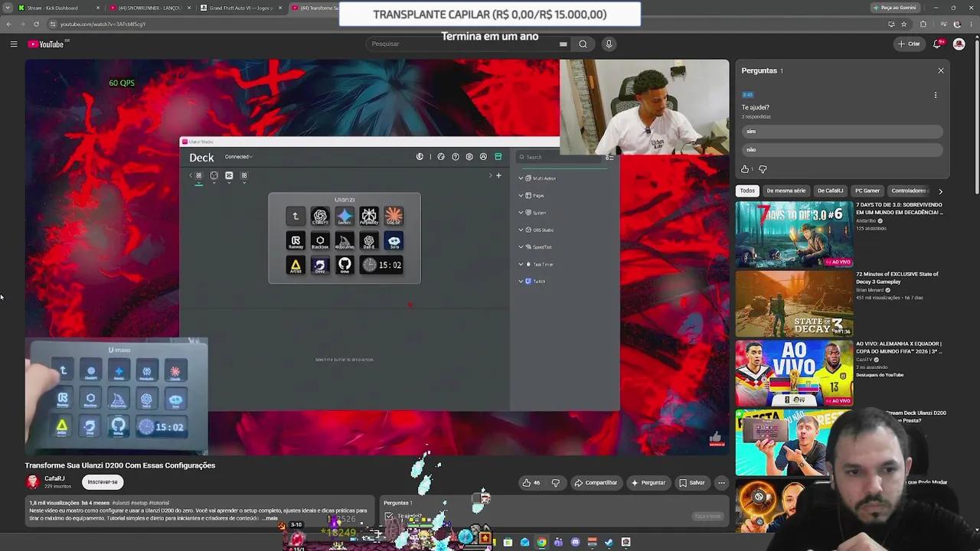Click the green store icon in Ulanzi header
This screenshot has width=980, height=551.
coord(498,157)
